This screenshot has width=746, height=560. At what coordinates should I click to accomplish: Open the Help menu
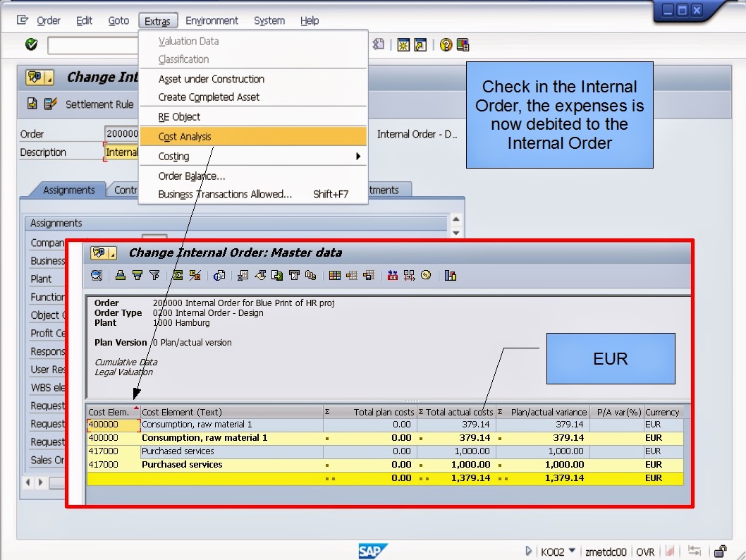click(x=310, y=20)
